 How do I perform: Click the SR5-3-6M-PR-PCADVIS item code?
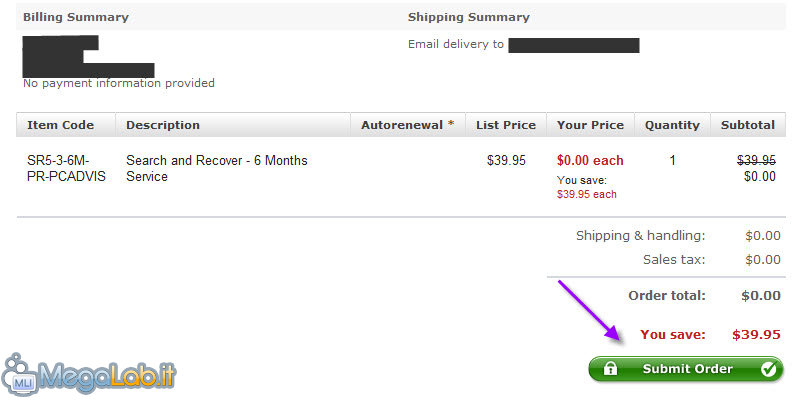(66, 168)
